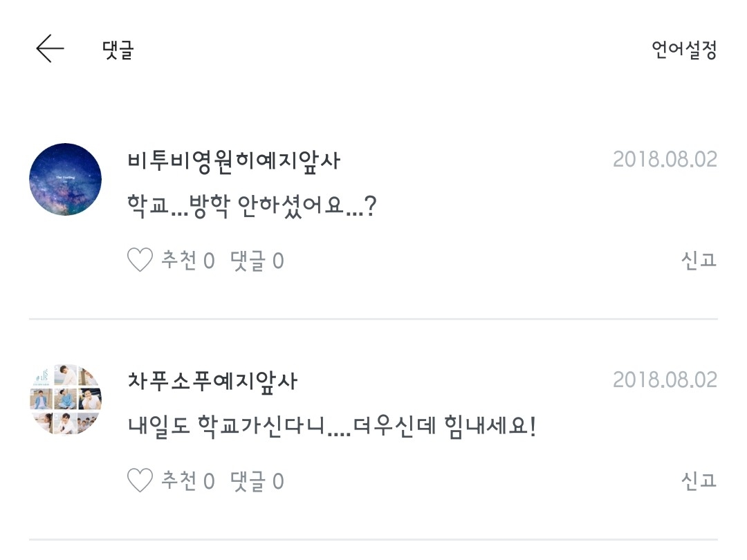Like the 학교...방학 comment with the heart icon
Viewport: 747px width, 560px height.
pos(140,261)
